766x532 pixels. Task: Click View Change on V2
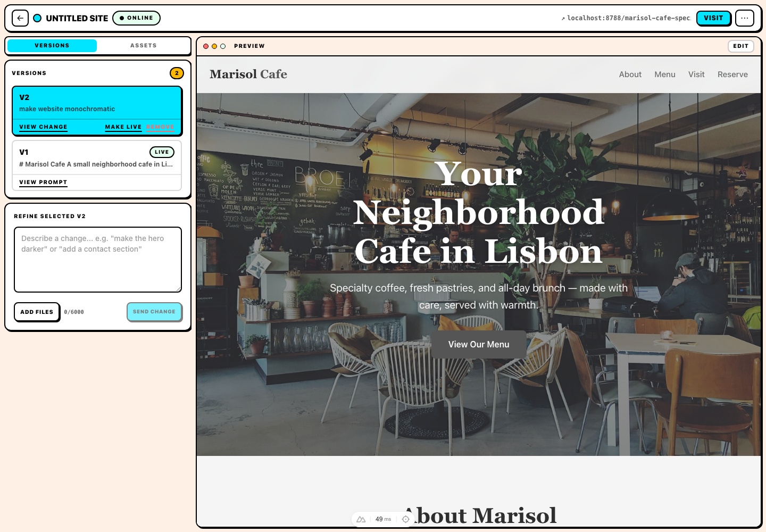click(44, 127)
